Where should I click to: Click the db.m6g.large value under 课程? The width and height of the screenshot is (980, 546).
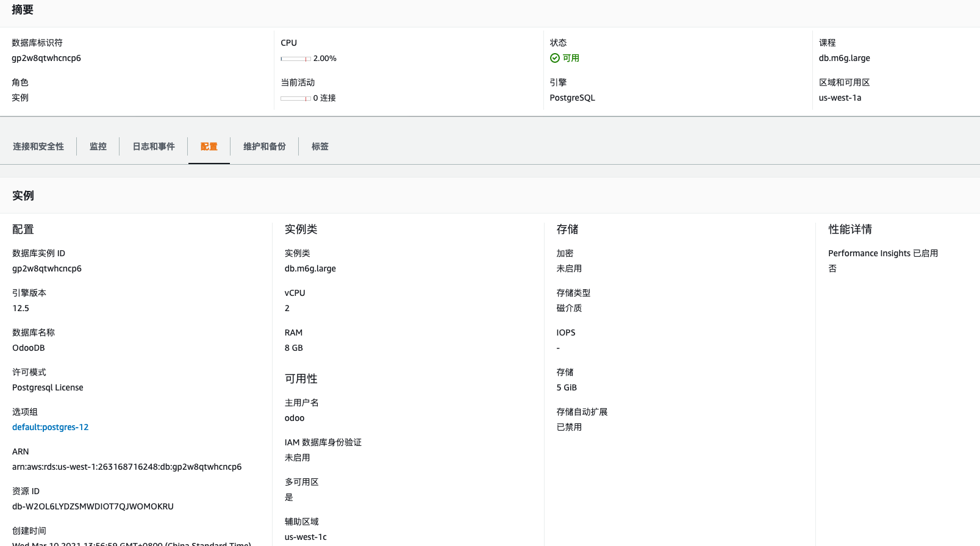click(844, 58)
